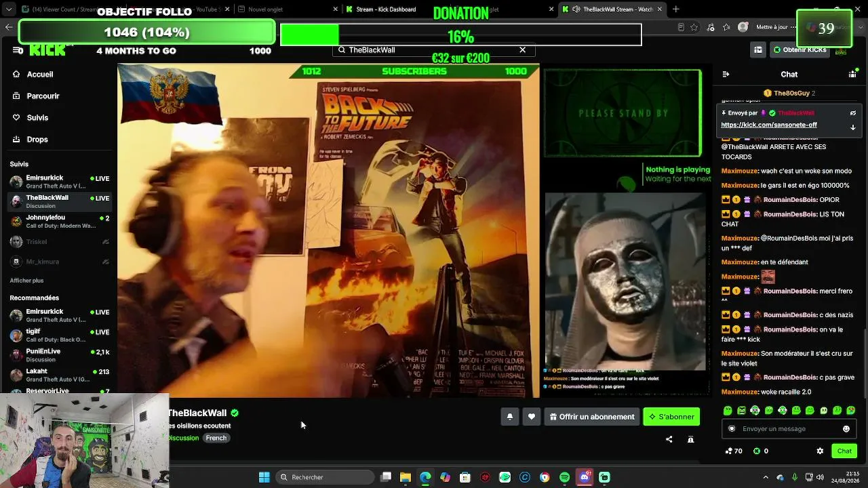Open Microsoft Store from taskbar
The width and height of the screenshot is (868, 488).
tap(465, 477)
